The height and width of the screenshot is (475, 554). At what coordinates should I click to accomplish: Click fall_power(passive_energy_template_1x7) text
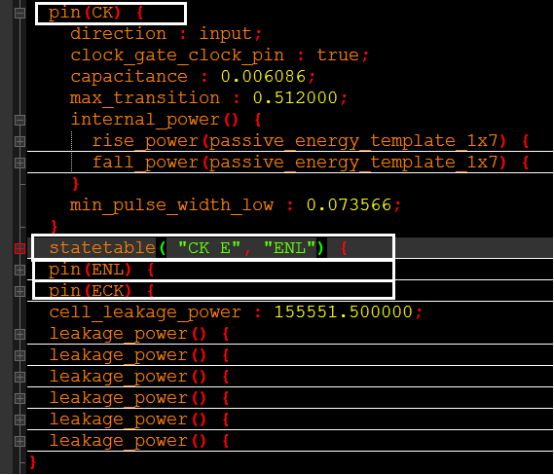(299, 163)
